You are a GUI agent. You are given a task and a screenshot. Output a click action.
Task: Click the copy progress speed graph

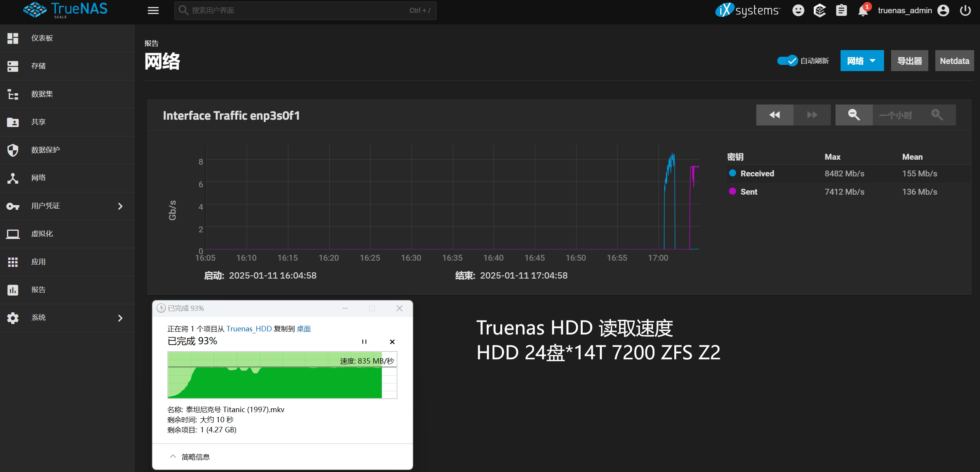pos(282,375)
